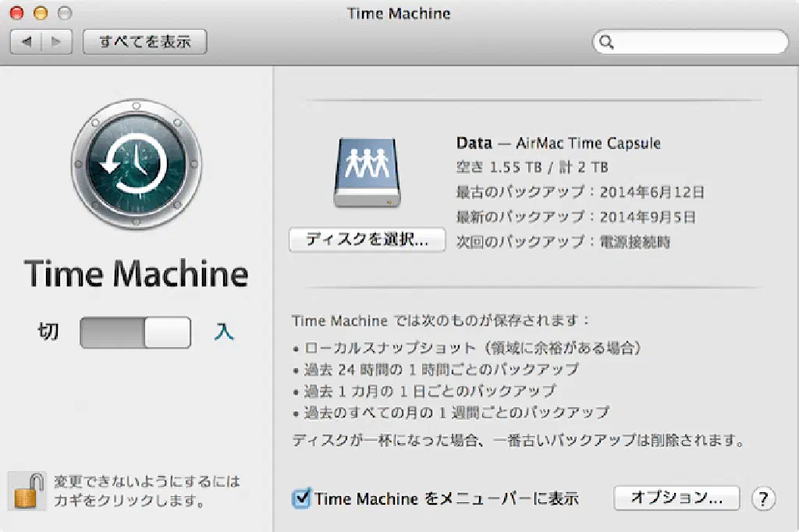Click the Time Machine clock icon
This screenshot has width=799, height=532.
(x=136, y=165)
